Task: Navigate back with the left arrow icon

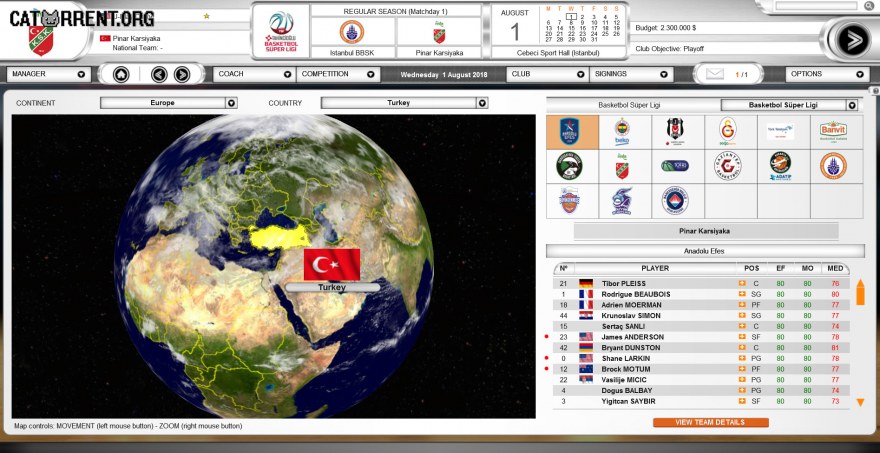Action: pos(159,74)
